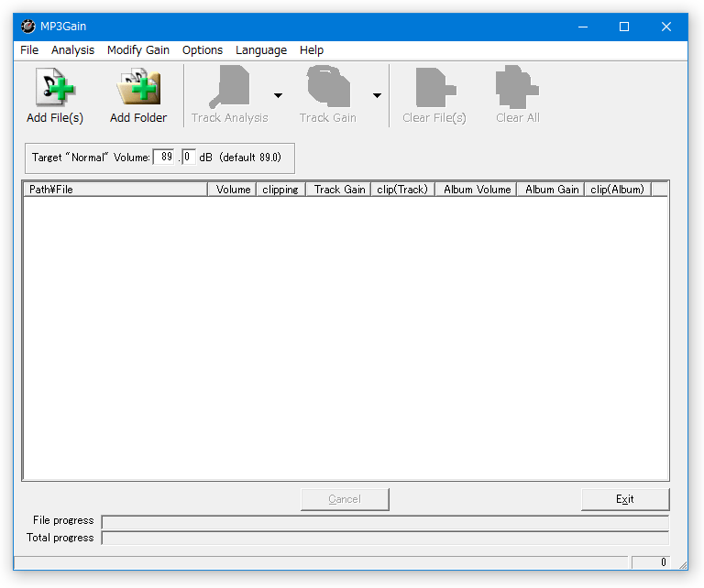Expand the Track Analysis dropdown arrow
704x588 pixels.
[x=278, y=95]
